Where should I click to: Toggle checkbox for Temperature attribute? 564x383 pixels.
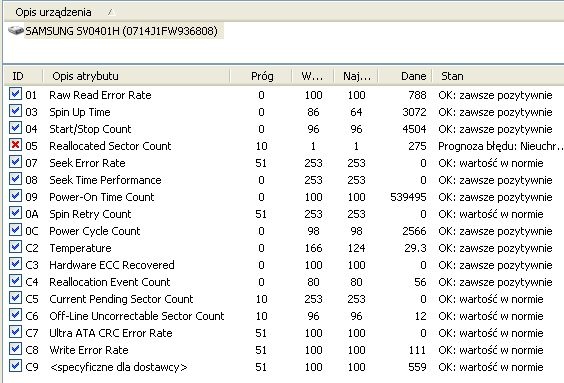(15, 247)
